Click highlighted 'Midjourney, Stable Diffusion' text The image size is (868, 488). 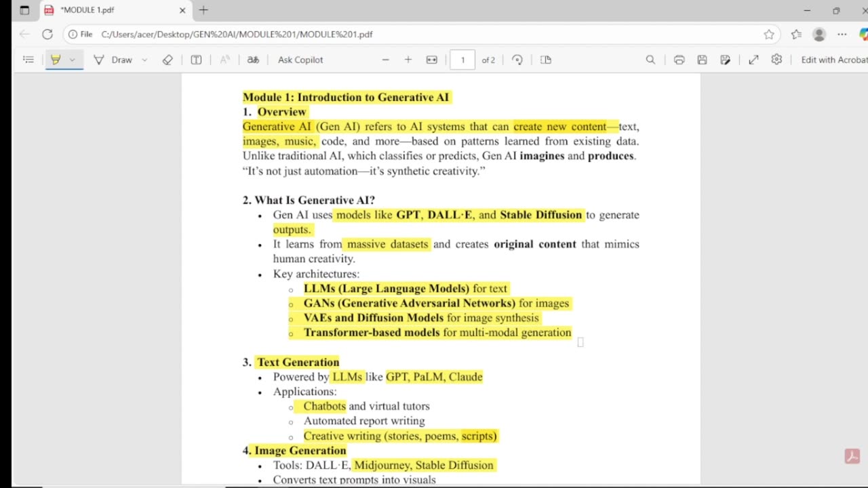point(423,465)
